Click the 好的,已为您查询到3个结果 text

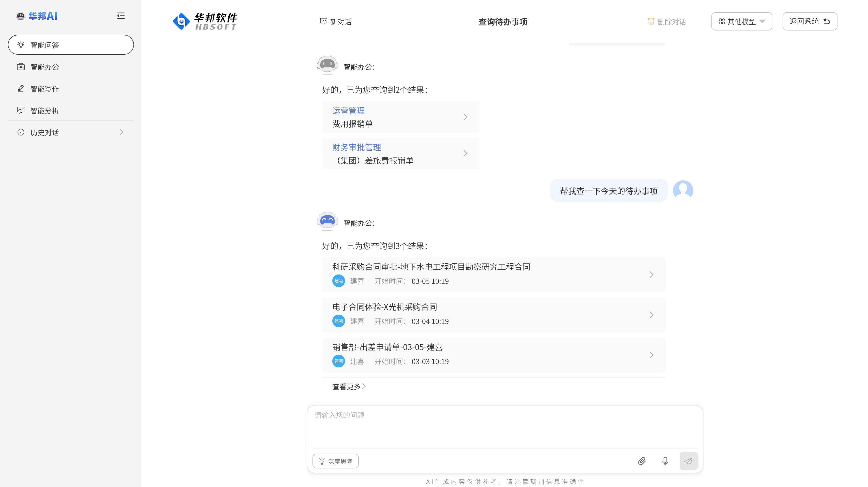coord(375,246)
